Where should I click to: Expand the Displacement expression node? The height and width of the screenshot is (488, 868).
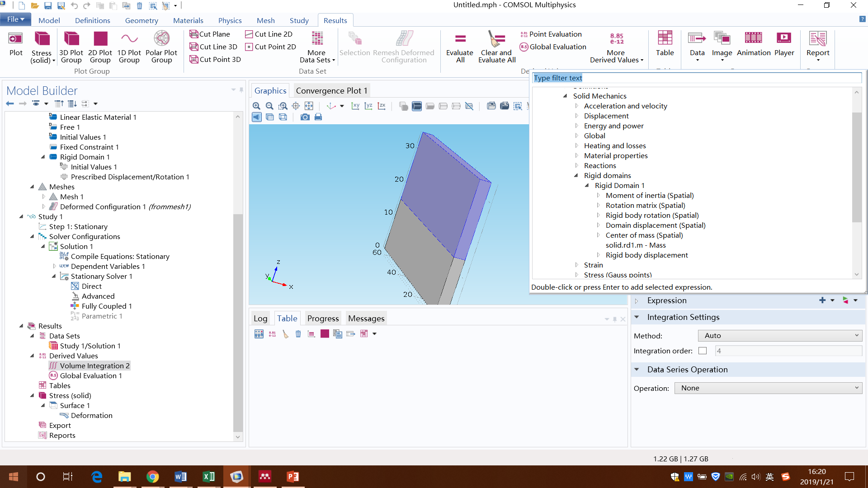577,116
